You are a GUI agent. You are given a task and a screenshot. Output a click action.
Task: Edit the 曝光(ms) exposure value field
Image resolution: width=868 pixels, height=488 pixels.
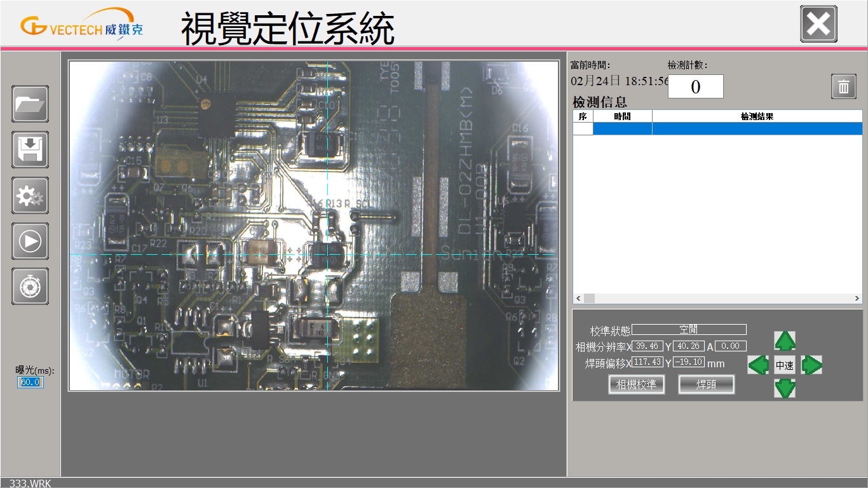(30, 382)
